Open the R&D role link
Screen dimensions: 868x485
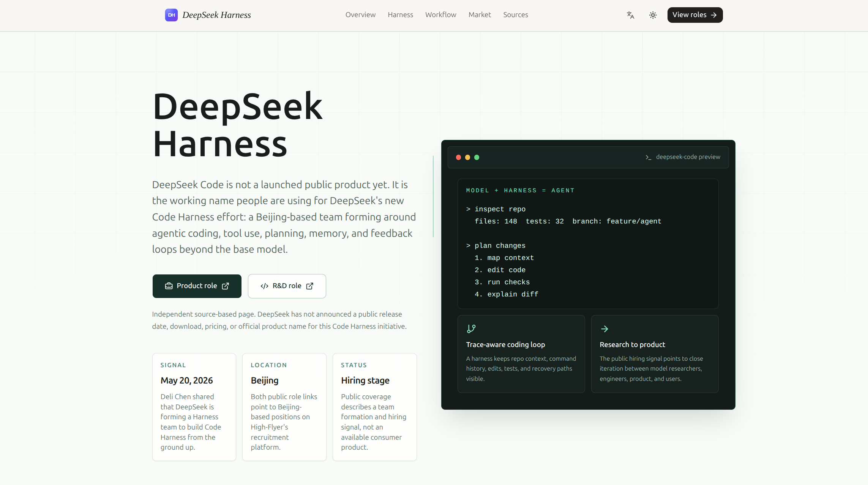coord(287,286)
